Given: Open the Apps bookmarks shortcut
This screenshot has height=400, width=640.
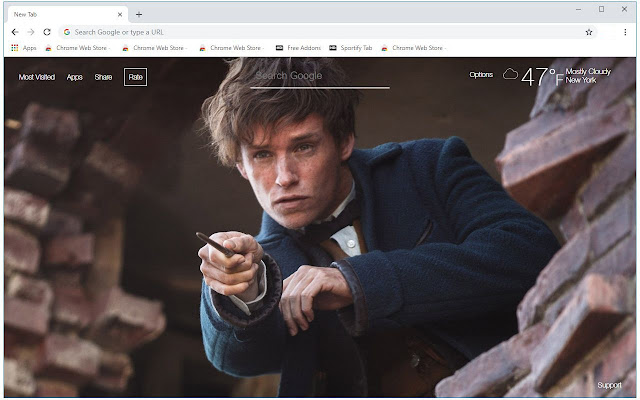Looking at the screenshot, I should (x=24, y=48).
